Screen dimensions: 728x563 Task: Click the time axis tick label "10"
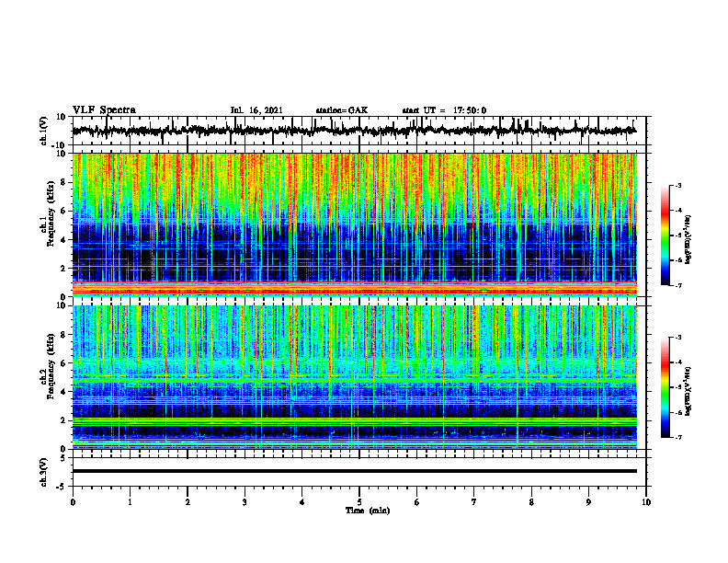(x=646, y=502)
